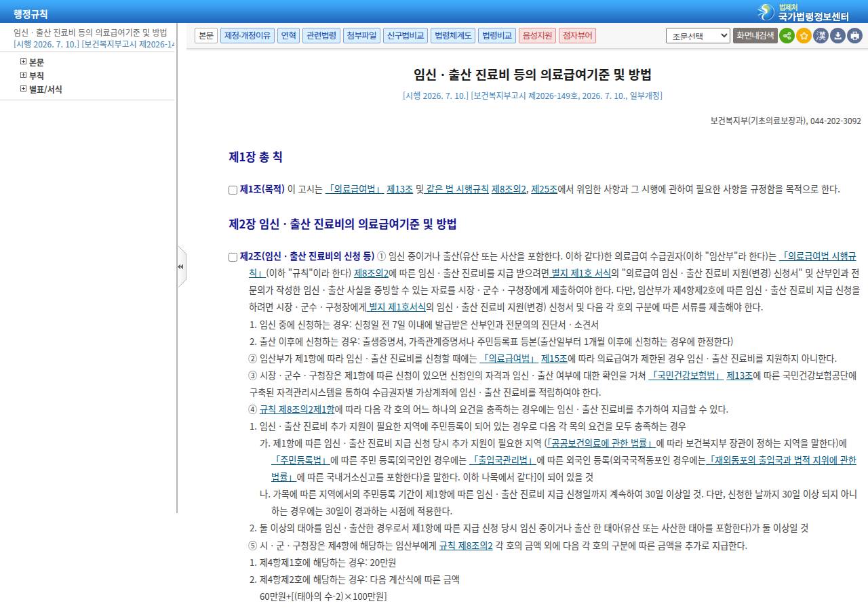This screenshot has height=610, width=868.
Task: Open the 법령체계도 tab
Action: point(453,36)
